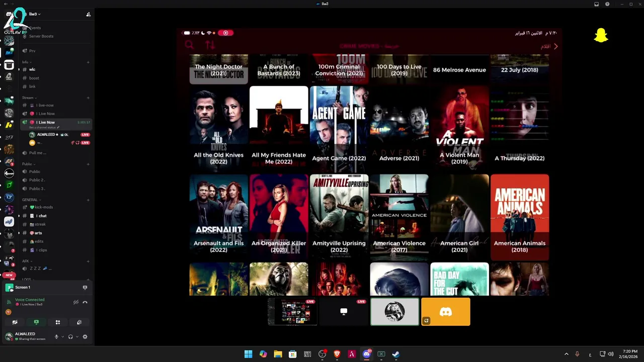
Task: Open the kick-mods channel
Action: click(x=43, y=207)
